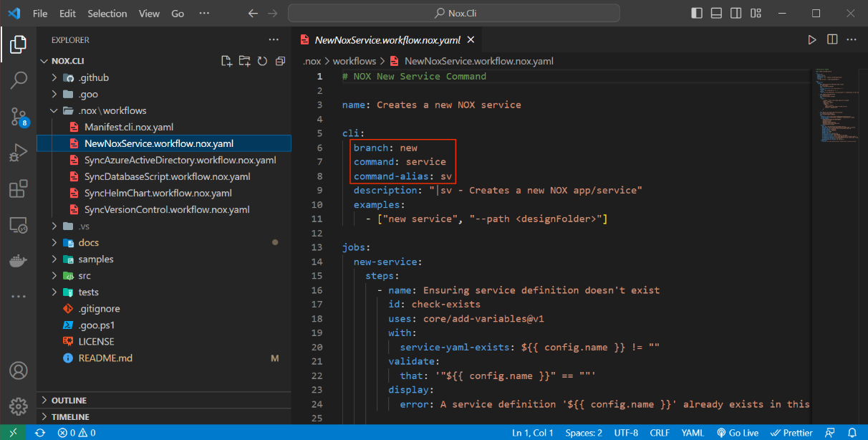Open the Selection menu

107,14
